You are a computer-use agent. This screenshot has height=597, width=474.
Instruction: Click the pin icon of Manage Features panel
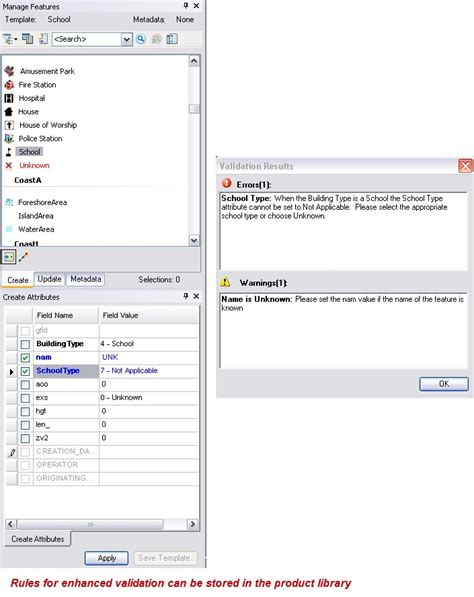pyautogui.click(x=186, y=5)
